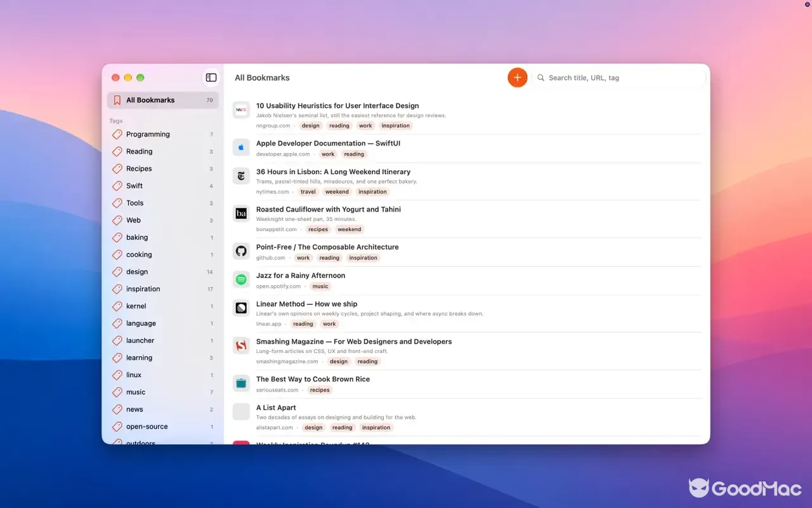
Task: Click the travel tag on Lisbon bookmark
Action: 308,192
